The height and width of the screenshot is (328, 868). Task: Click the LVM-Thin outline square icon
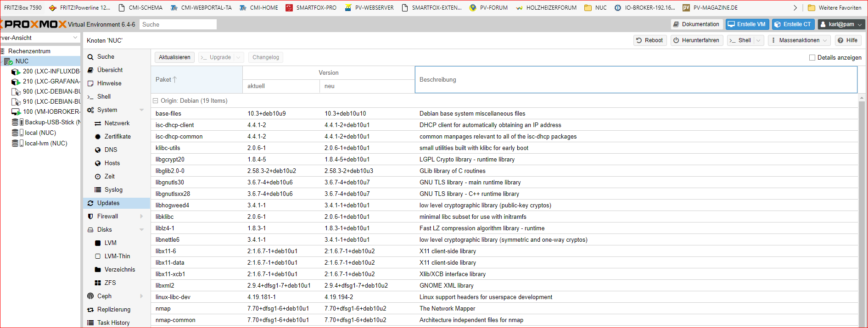coord(98,256)
